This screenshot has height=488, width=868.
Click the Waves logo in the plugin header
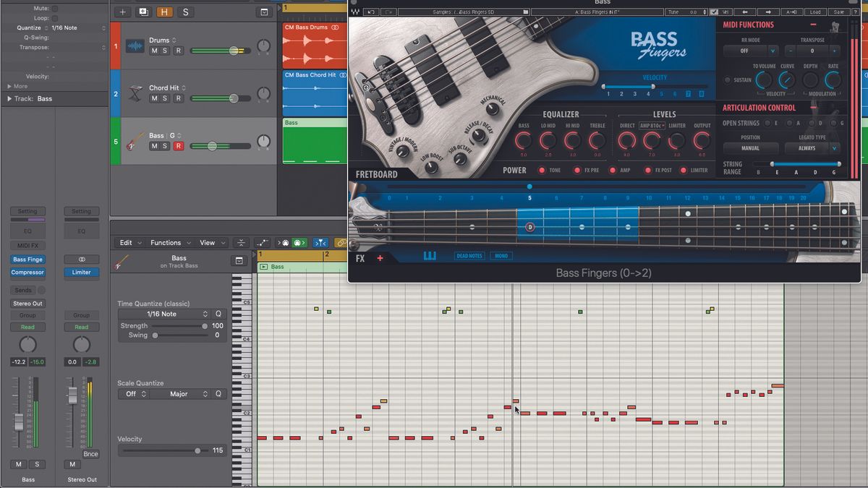point(355,12)
